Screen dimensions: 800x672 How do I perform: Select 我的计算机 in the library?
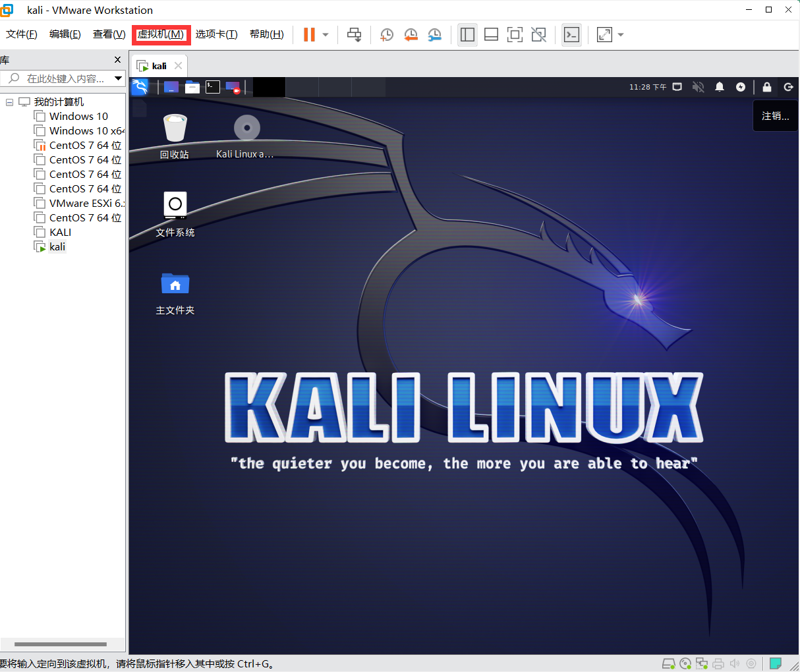59,102
